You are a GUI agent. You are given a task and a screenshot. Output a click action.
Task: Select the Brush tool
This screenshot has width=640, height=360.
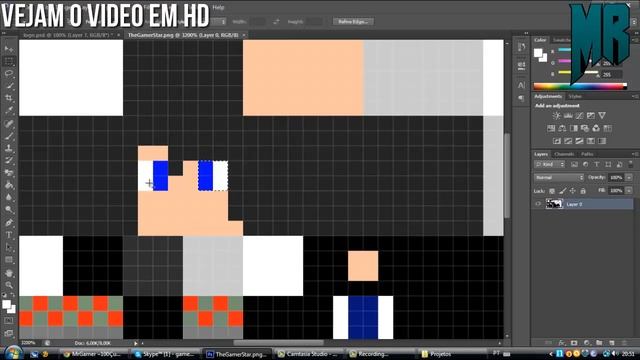coord(9,136)
